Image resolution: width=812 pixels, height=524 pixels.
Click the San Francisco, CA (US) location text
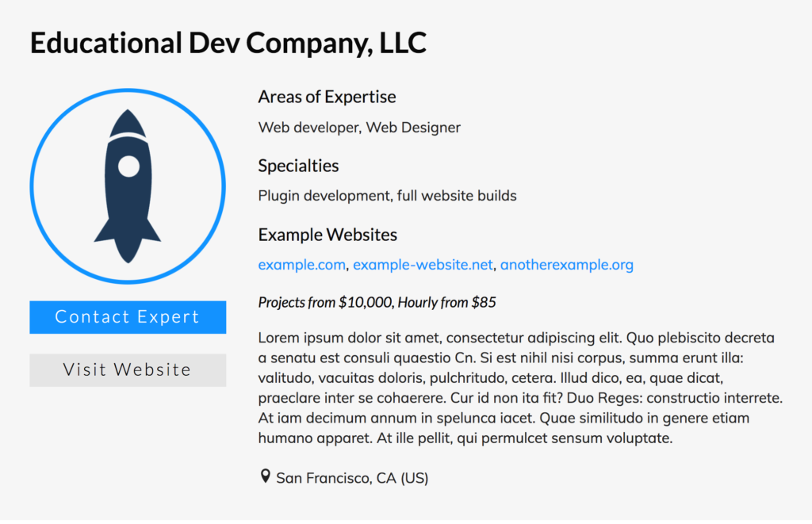[352, 478]
